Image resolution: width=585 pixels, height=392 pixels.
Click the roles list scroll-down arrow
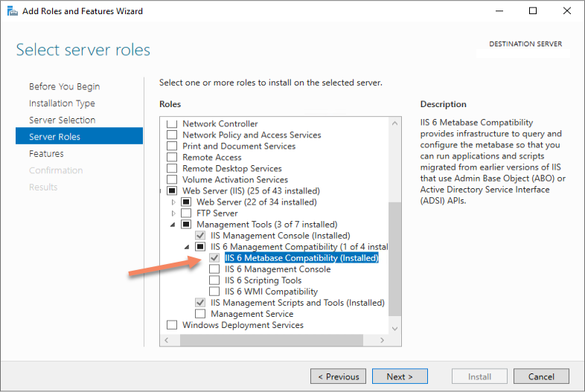[394, 329]
